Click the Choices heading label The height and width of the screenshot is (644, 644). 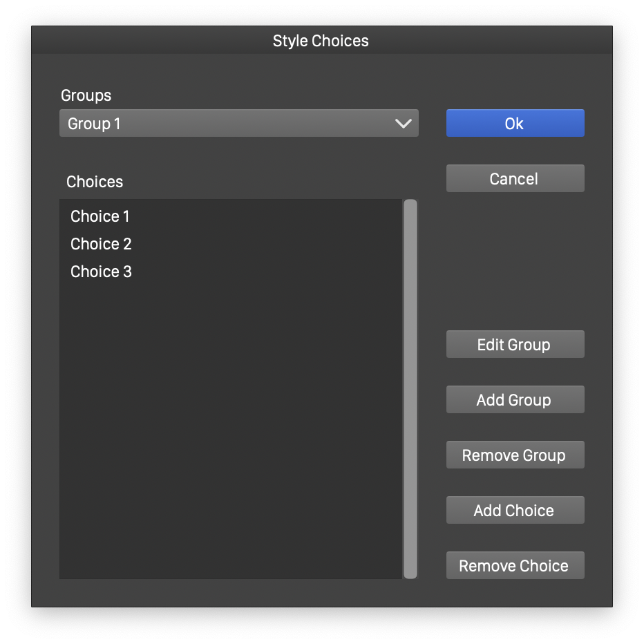tap(95, 182)
